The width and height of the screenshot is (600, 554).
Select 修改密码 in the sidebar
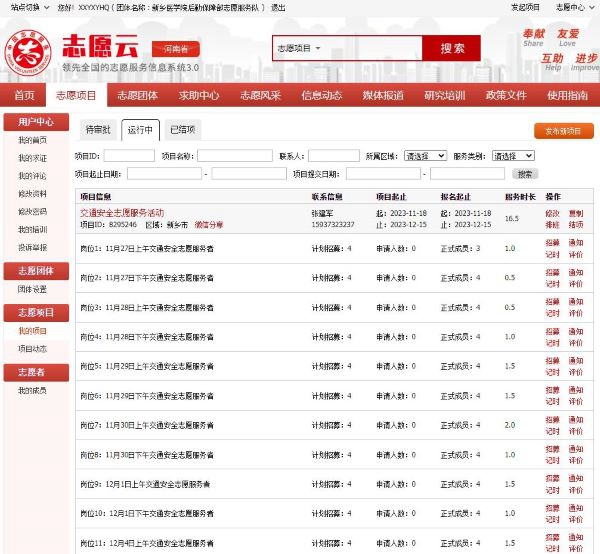[32, 212]
